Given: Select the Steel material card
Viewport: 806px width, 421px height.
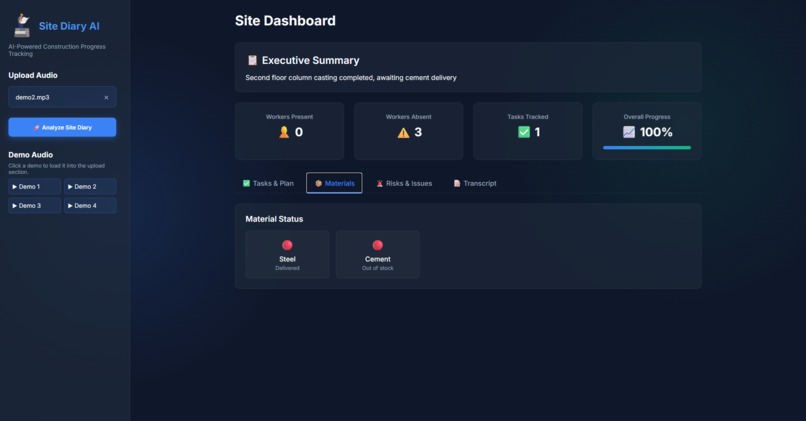Looking at the screenshot, I should pos(287,255).
